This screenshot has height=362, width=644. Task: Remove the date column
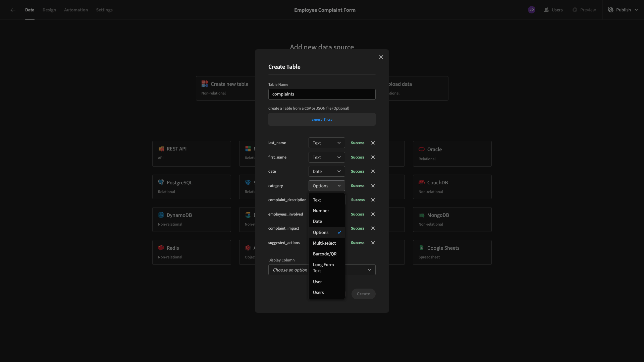tap(373, 171)
